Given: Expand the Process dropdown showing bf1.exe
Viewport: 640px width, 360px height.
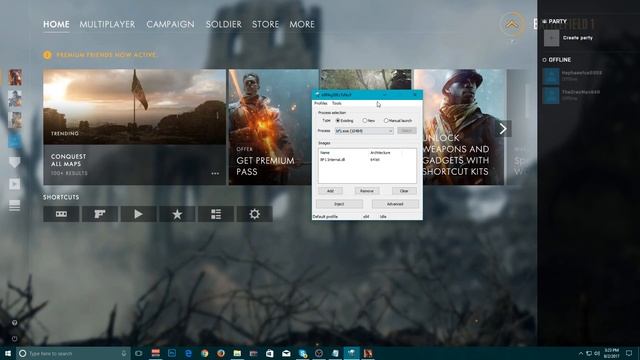Looking at the screenshot, I should (x=364, y=131).
